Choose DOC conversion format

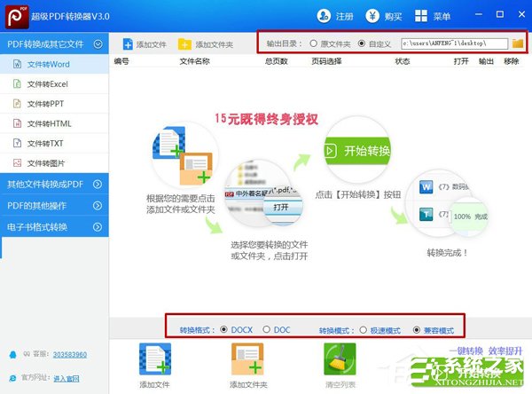(266, 329)
